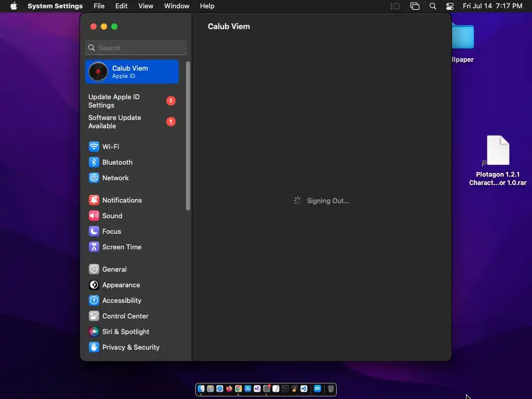The image size is (532, 399).
Task: Click the Calub Viem profile avatar
Action: pos(98,72)
